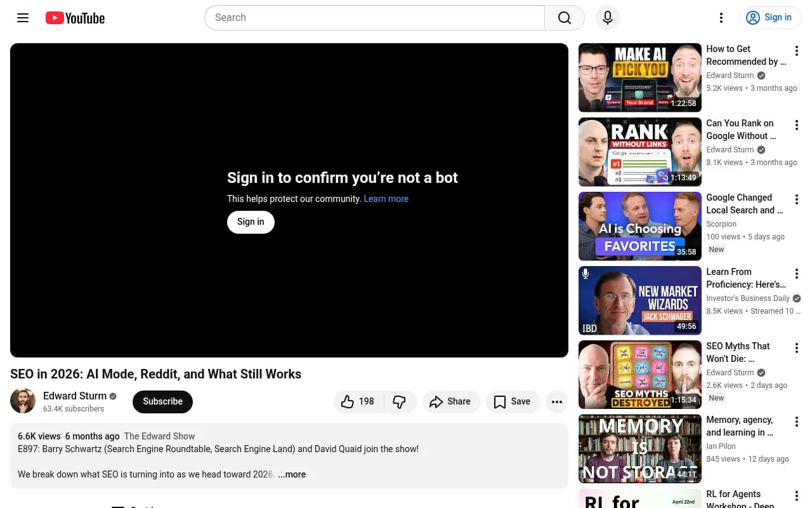
Task: Save video to playlist
Action: pyautogui.click(x=513, y=401)
